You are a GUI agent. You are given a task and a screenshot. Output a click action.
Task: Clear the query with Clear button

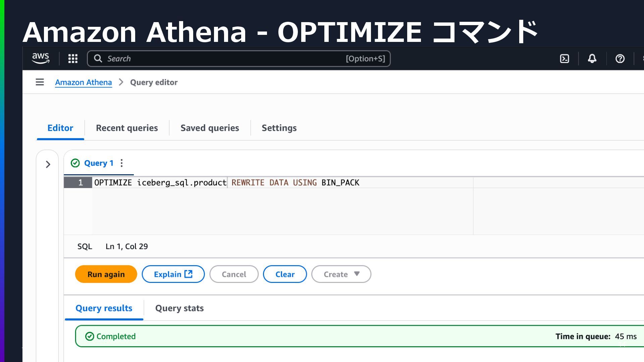pos(285,274)
